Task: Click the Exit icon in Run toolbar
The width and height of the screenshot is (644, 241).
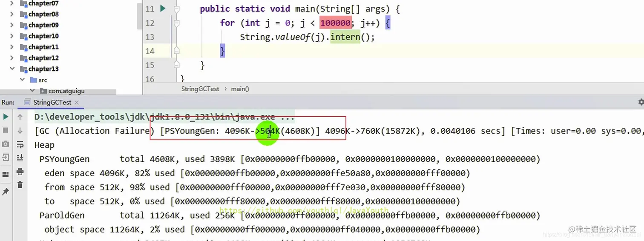Action: click(x=6, y=158)
